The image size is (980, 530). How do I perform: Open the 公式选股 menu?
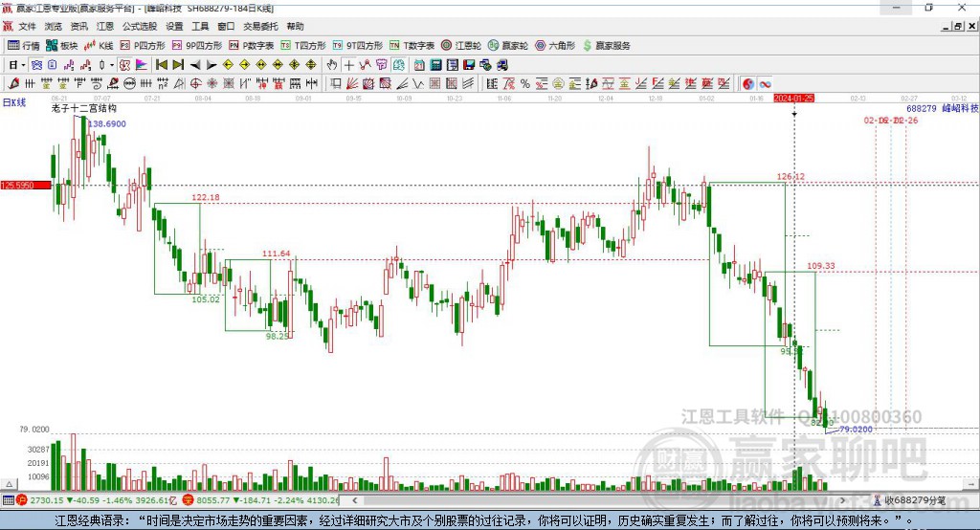coord(140,26)
